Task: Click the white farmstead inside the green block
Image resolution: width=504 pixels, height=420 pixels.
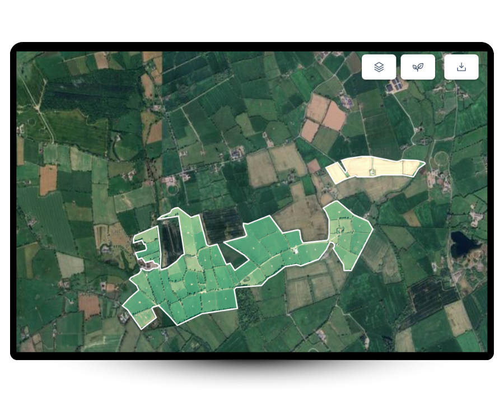Action: [294, 250]
